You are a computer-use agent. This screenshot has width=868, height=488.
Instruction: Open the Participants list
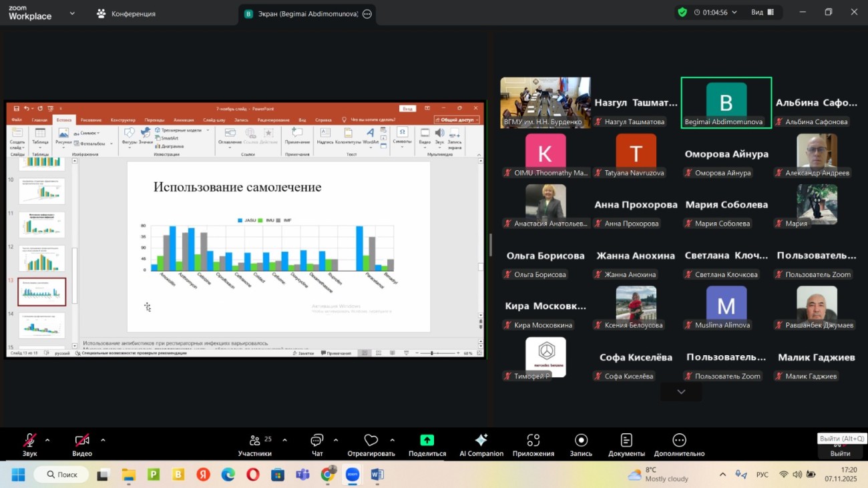(x=255, y=441)
